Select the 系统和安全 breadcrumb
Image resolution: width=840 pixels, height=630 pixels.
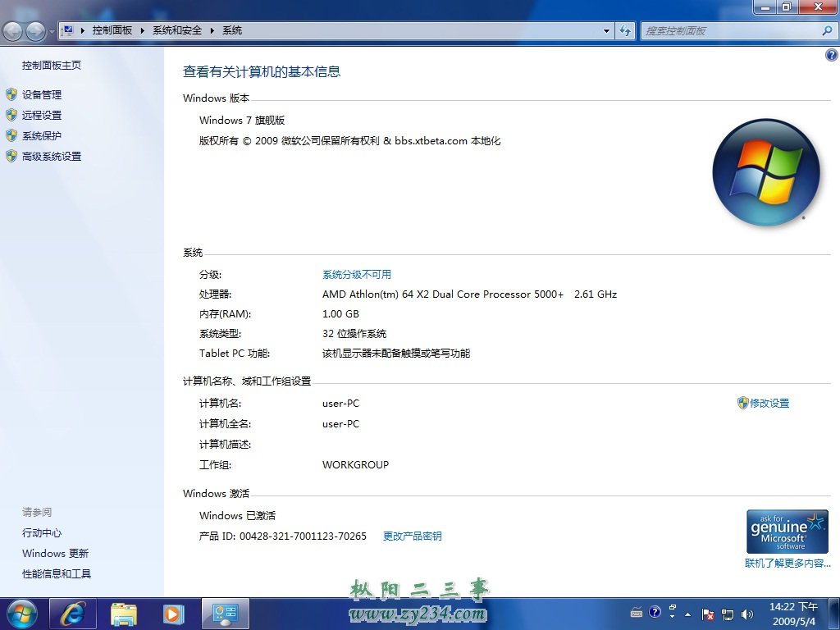click(177, 30)
